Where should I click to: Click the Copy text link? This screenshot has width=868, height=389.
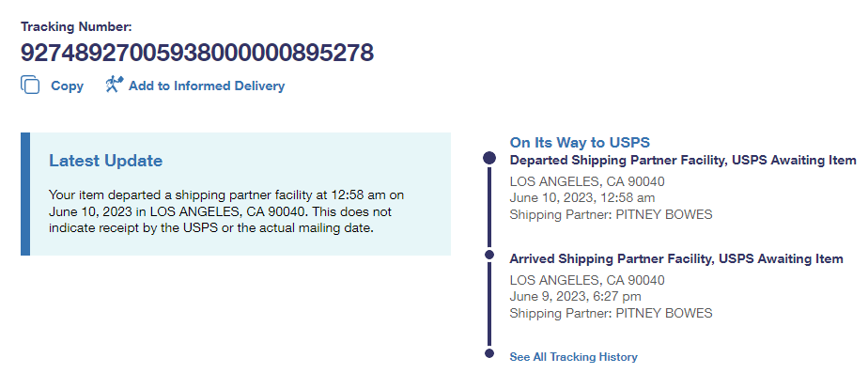pyautogui.click(x=67, y=86)
